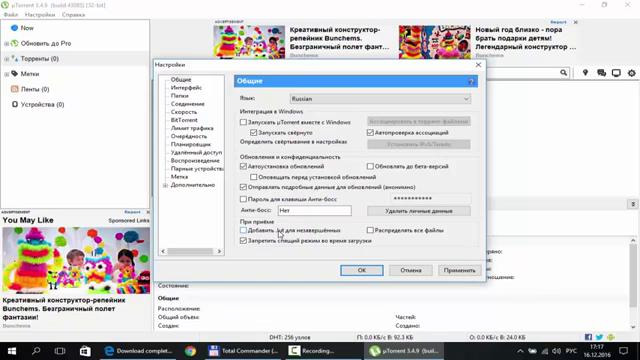The height and width of the screenshot is (360, 640).
Task: Toggle Запретить спящий режим checkbox
Action: click(243, 241)
